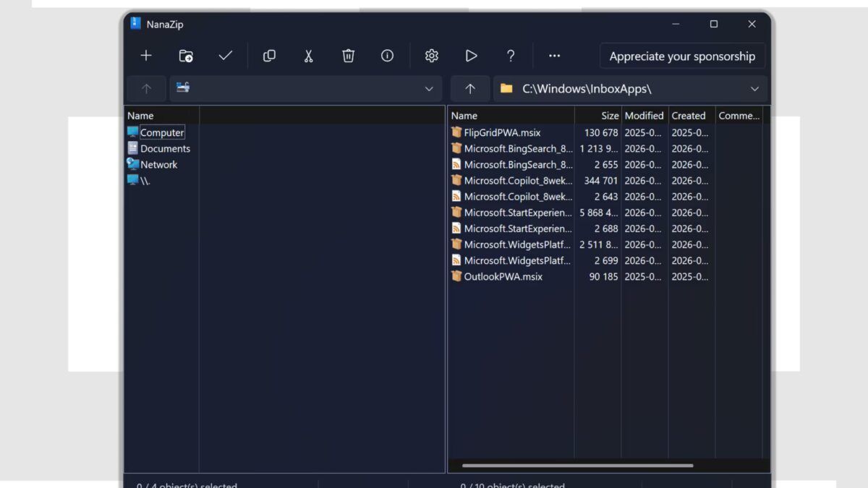The image size is (868, 488).
Task: Click the Extract folder toolbar icon
Action: [186, 56]
